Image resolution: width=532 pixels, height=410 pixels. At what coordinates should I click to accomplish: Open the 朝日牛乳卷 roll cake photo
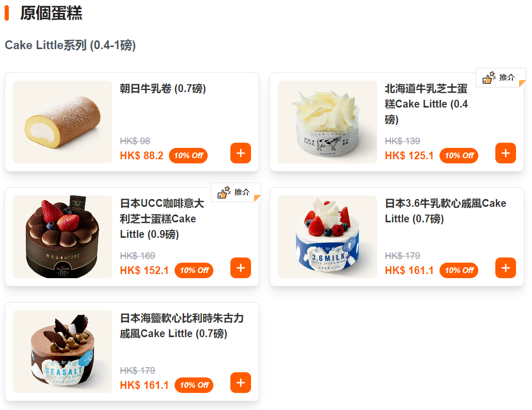click(x=62, y=122)
